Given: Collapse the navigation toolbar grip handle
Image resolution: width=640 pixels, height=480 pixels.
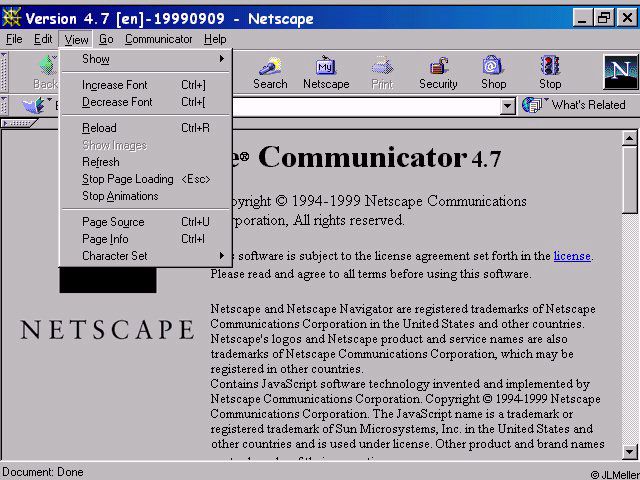Looking at the screenshot, I should pos(4,72).
